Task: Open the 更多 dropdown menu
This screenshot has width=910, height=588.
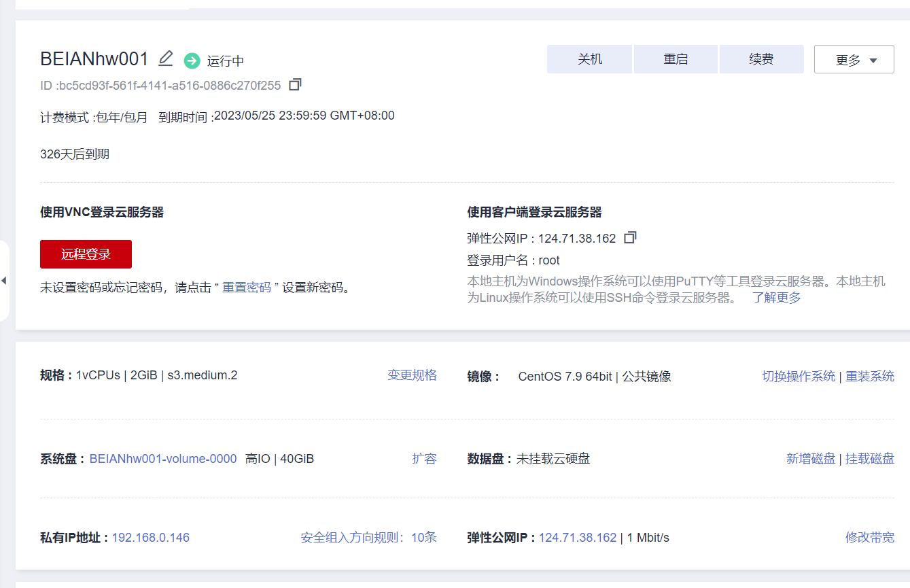Action: pos(854,60)
